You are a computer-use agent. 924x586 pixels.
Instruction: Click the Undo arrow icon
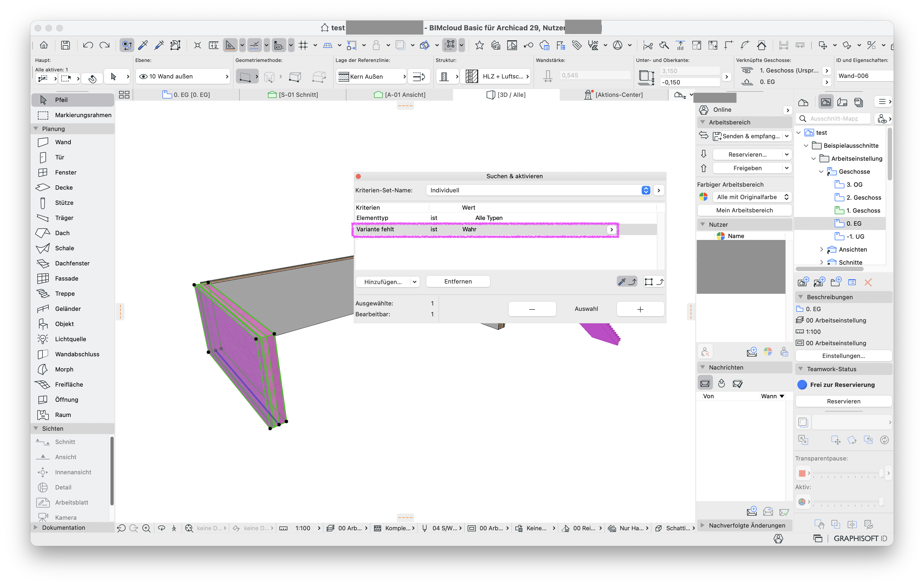88,45
